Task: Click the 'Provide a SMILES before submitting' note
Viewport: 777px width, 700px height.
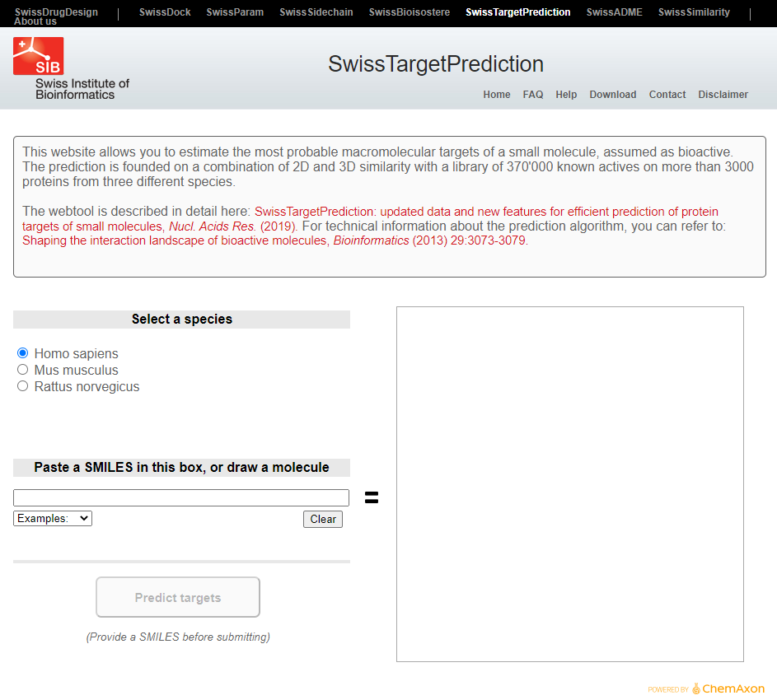Action: pyautogui.click(x=178, y=637)
